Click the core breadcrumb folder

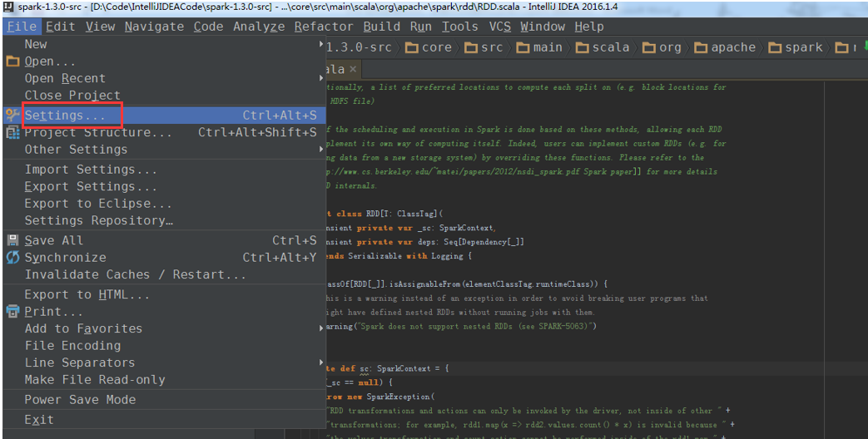429,47
